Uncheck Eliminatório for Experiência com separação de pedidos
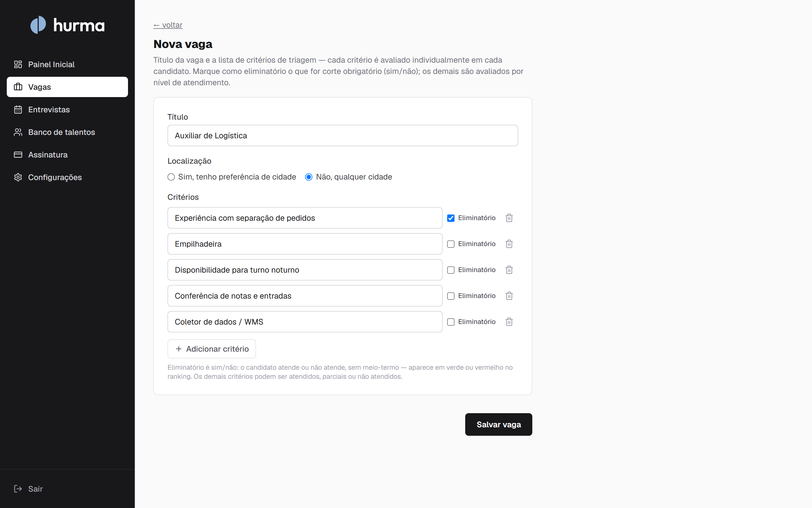The image size is (812, 508). [x=451, y=218]
